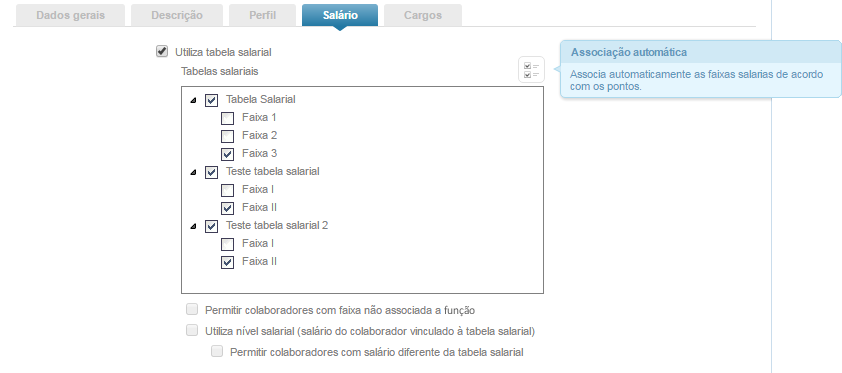842x373 pixels.
Task: Select the Salário tab
Action: [x=340, y=15]
